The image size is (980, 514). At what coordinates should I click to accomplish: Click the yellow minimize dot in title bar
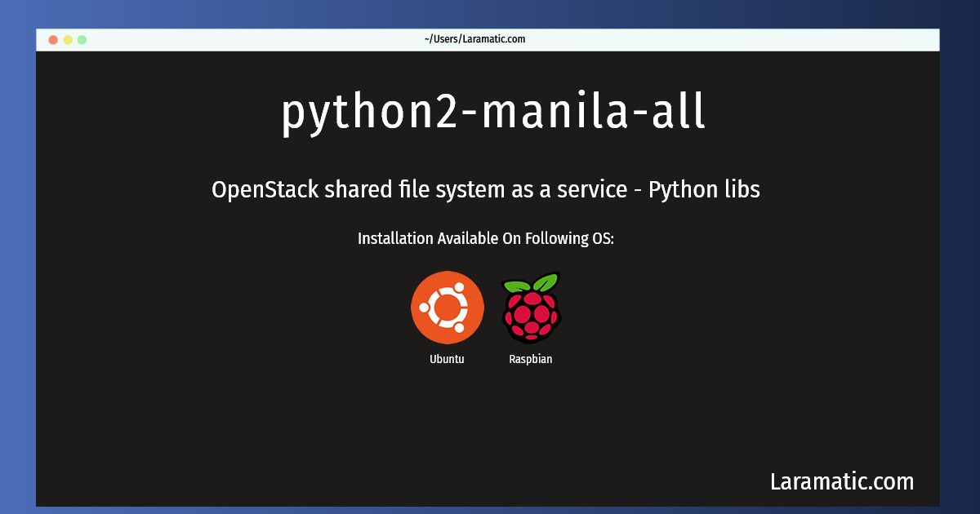coord(68,39)
